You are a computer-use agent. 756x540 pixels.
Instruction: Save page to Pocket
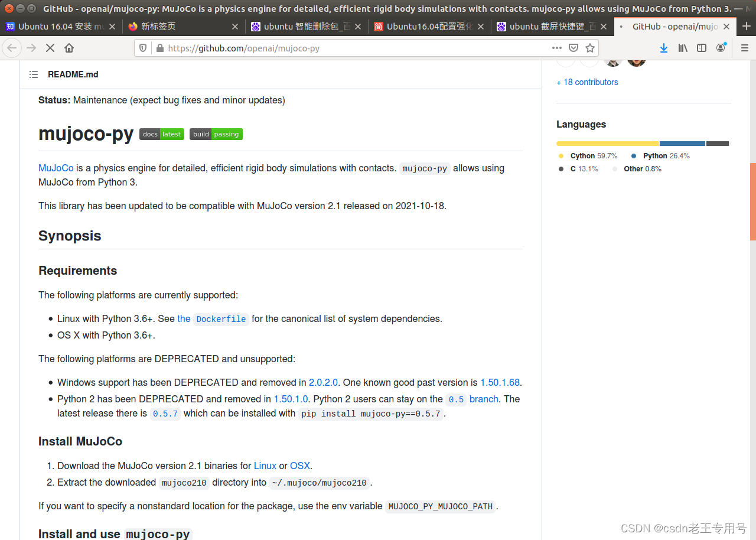[573, 48]
